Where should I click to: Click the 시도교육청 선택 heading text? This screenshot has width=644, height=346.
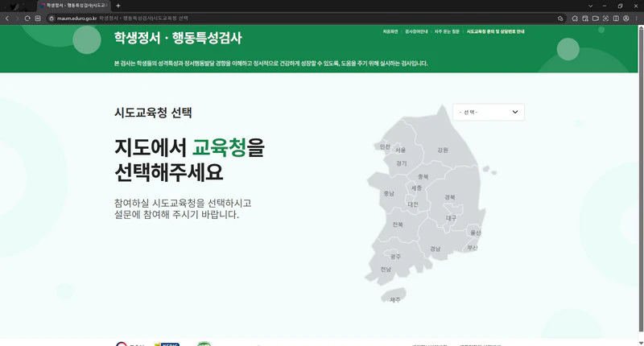[153, 113]
